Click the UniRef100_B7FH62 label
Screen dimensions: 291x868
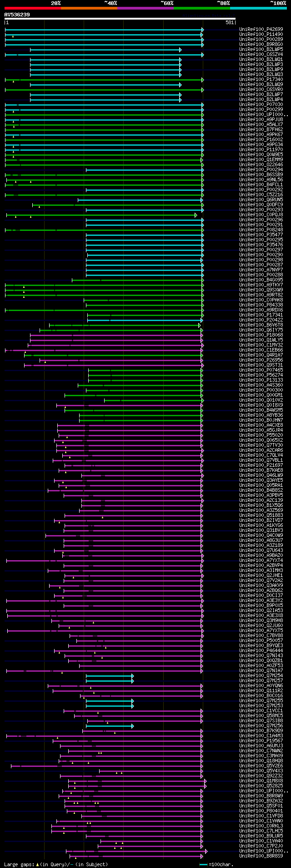coord(261,130)
